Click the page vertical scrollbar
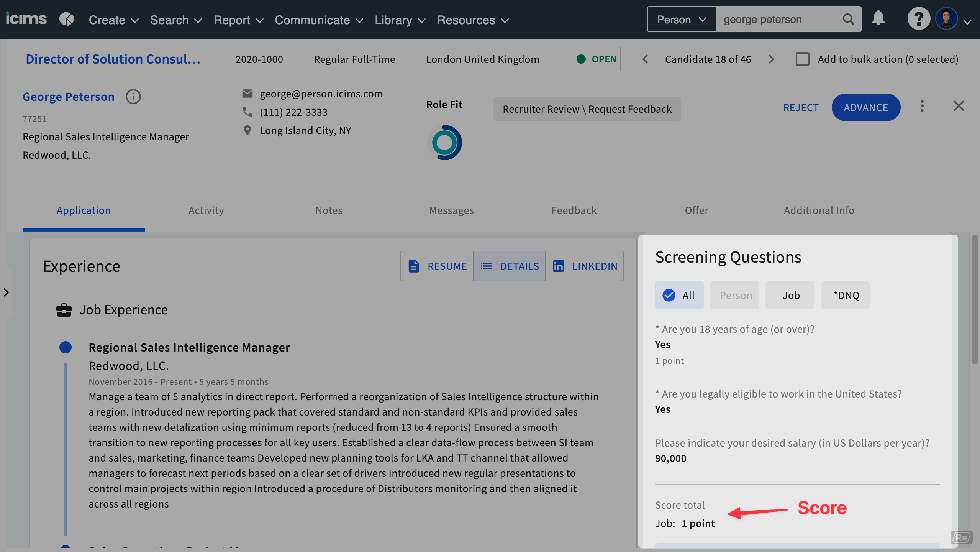This screenshot has width=980, height=552. pyautogui.click(x=975, y=299)
